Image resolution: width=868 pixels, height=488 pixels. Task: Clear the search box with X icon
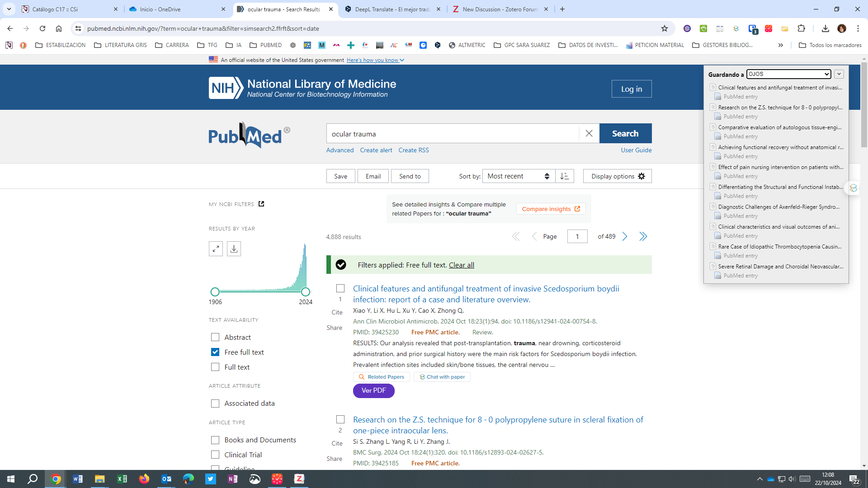[x=589, y=133]
